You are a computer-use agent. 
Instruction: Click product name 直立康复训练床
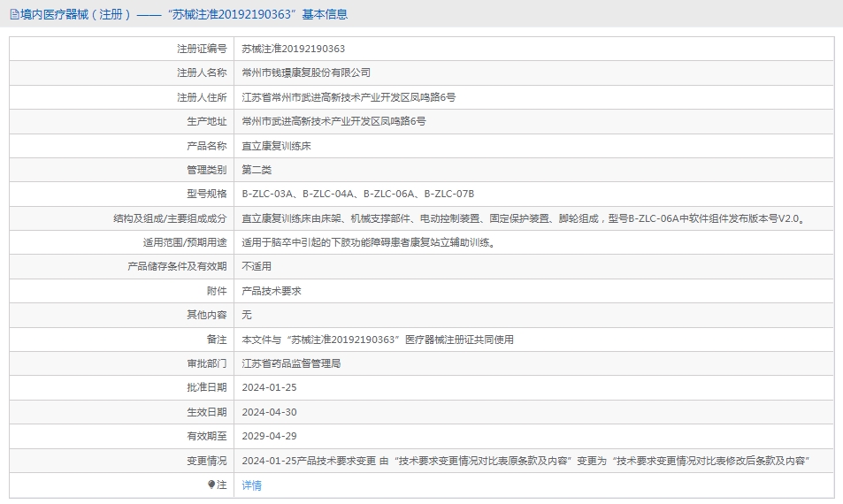pos(276,146)
